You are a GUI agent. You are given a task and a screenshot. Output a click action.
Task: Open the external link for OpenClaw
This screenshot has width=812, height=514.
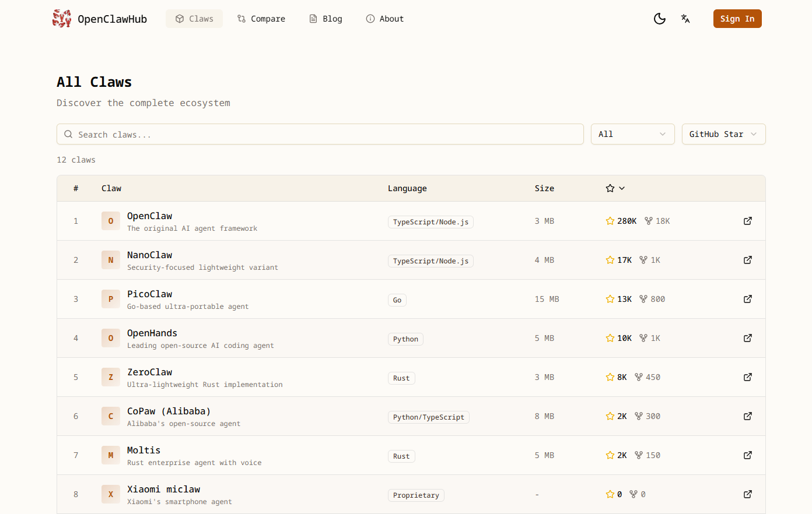(x=748, y=221)
